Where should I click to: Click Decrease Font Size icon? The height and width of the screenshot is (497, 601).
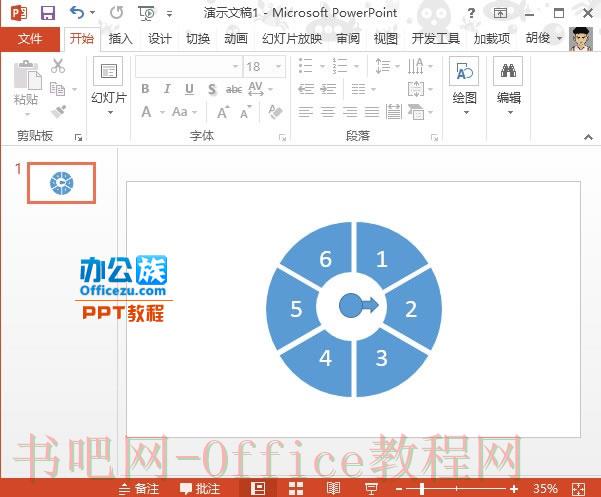pyautogui.click(x=245, y=112)
